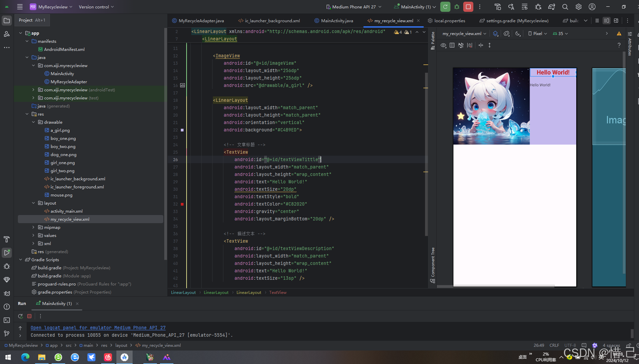The height and width of the screenshot is (364, 639).
Task: Open the account profile icon
Action: 592,7
